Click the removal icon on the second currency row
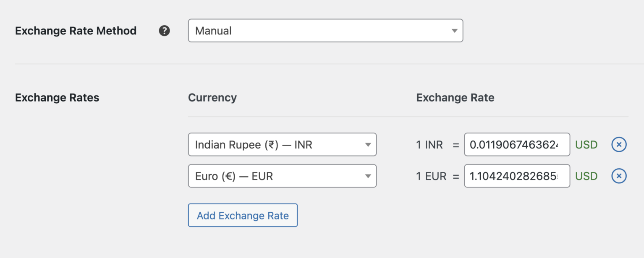The height and width of the screenshot is (258, 644). point(618,176)
